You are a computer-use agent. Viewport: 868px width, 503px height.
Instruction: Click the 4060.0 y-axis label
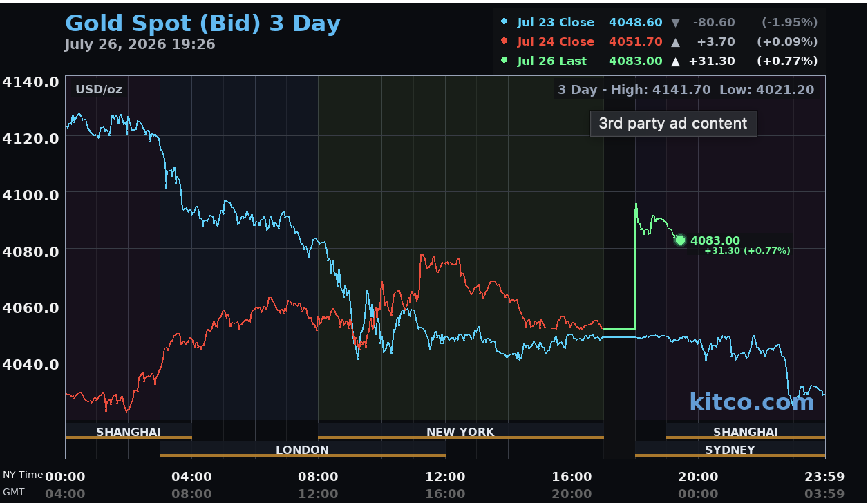pyautogui.click(x=30, y=307)
